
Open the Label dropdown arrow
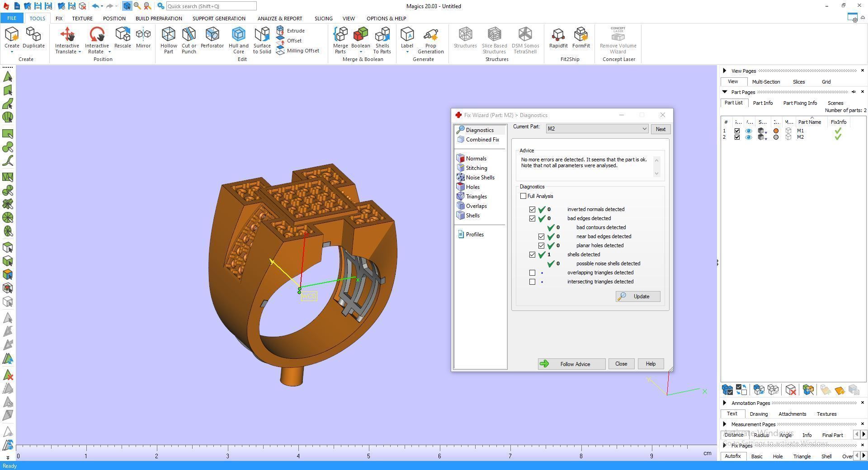point(407,52)
